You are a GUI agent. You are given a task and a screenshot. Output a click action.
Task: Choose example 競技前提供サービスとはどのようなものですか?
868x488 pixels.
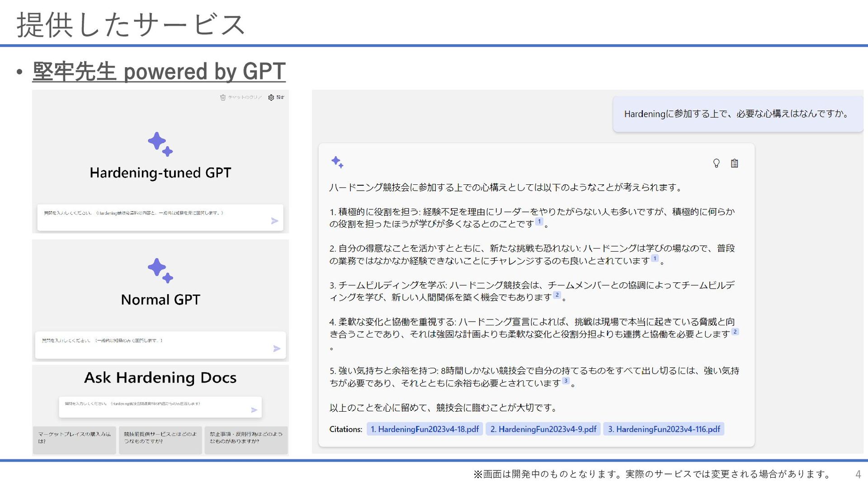pos(160,440)
